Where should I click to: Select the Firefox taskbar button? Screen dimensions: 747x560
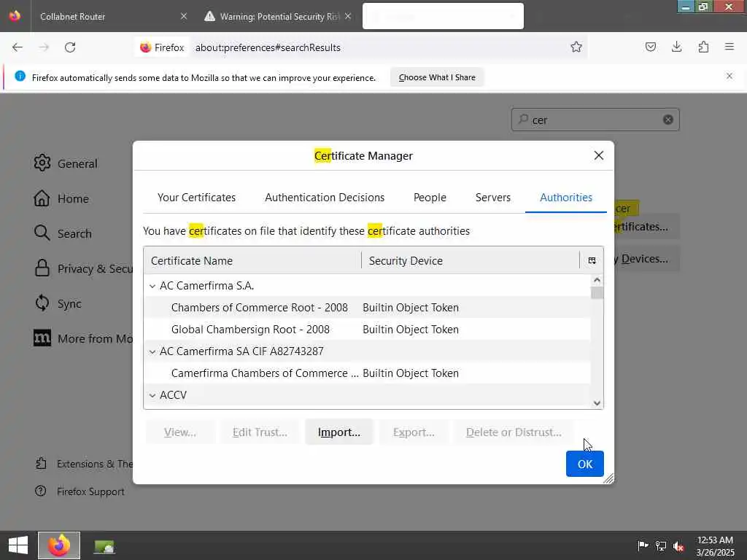pyautogui.click(x=59, y=545)
